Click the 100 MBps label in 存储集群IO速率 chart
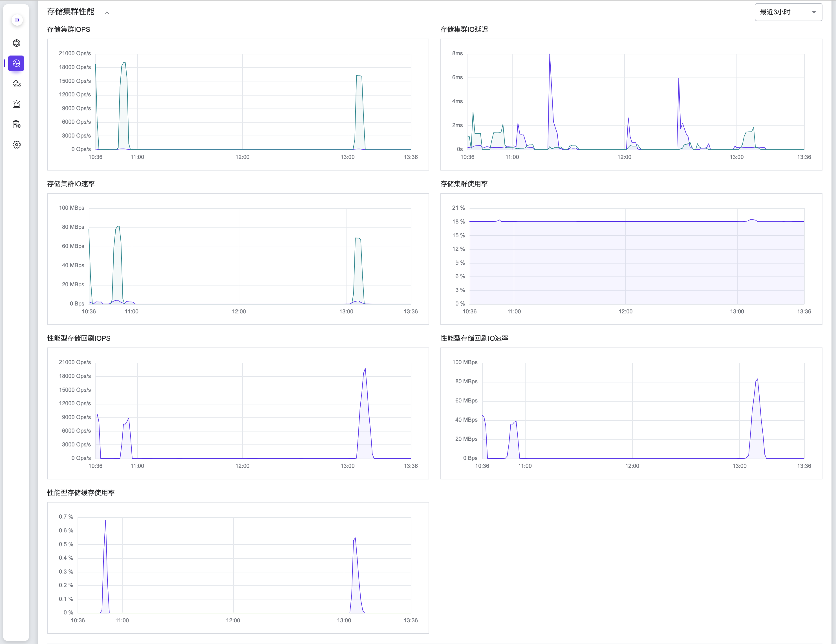Viewport: 836px width, 644px height. click(x=72, y=208)
